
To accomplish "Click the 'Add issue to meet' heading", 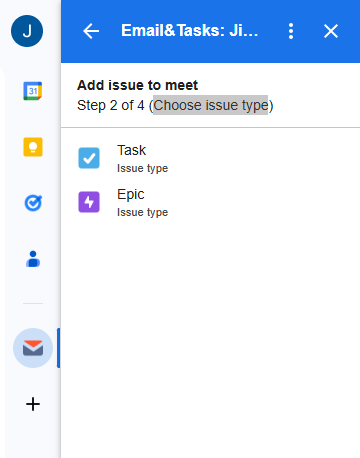I will coord(137,85).
